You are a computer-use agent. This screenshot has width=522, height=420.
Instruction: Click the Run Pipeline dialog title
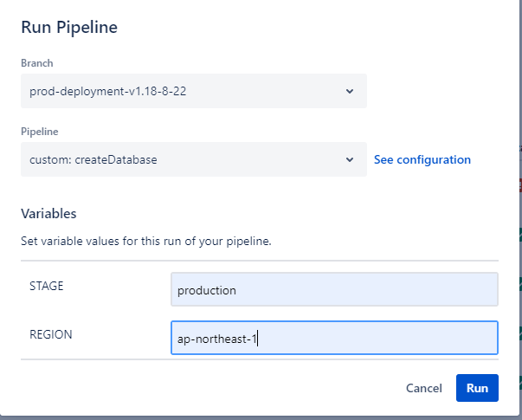coord(69,28)
